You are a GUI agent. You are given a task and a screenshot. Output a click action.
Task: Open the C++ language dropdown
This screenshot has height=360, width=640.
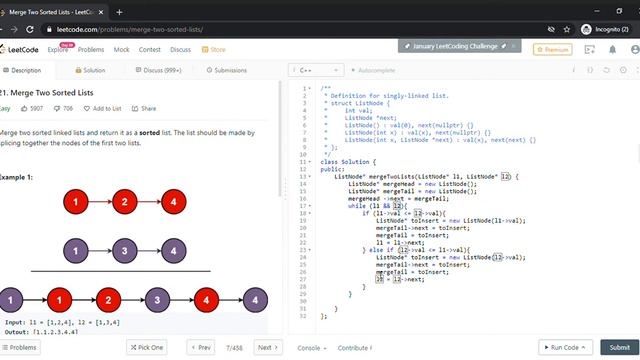[x=316, y=70]
